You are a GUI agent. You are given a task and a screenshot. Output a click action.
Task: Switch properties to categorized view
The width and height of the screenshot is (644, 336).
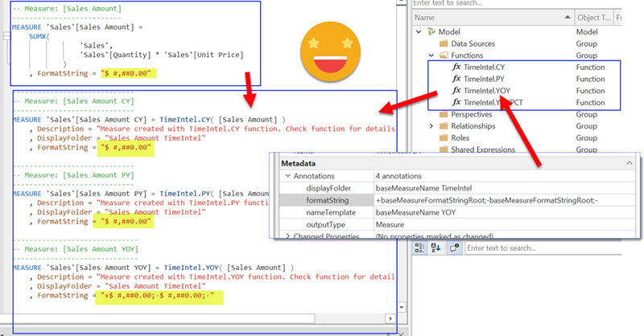click(419, 248)
